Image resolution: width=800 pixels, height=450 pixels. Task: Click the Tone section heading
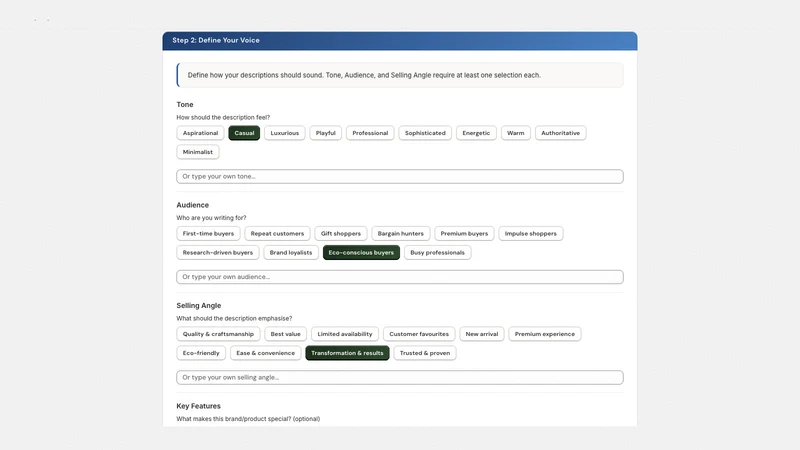click(185, 104)
